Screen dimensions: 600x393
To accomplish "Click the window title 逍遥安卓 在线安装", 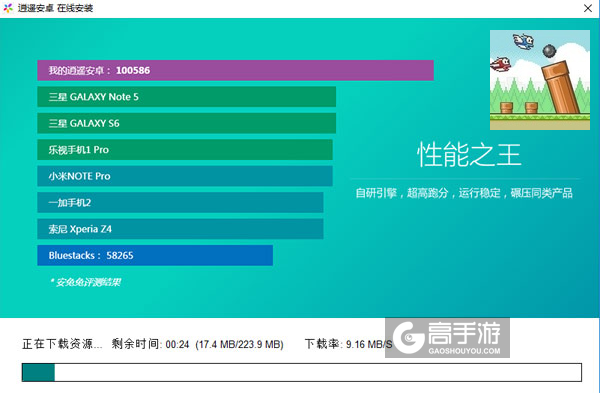I will tap(55, 8).
